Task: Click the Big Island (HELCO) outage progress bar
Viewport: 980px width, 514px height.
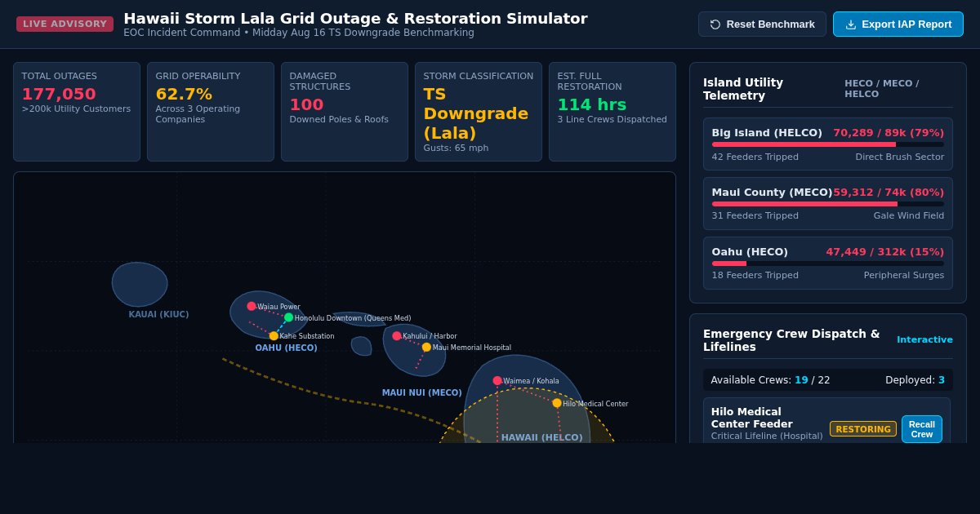Action: point(828,144)
